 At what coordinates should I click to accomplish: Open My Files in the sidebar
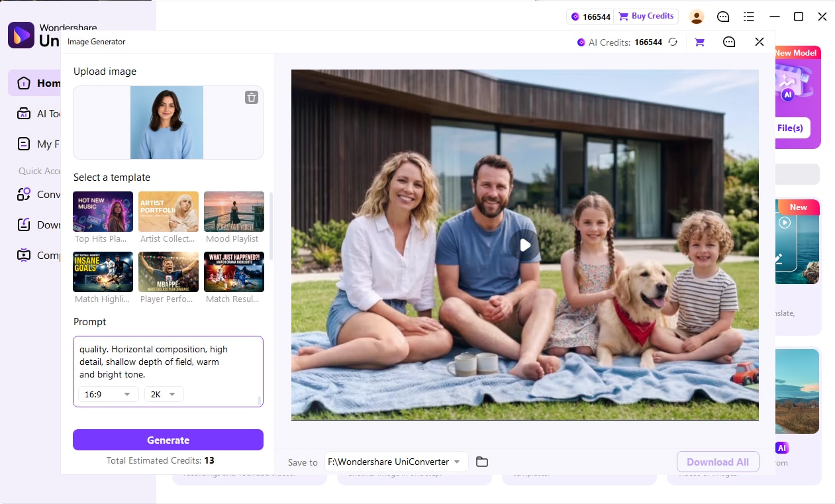click(39, 144)
